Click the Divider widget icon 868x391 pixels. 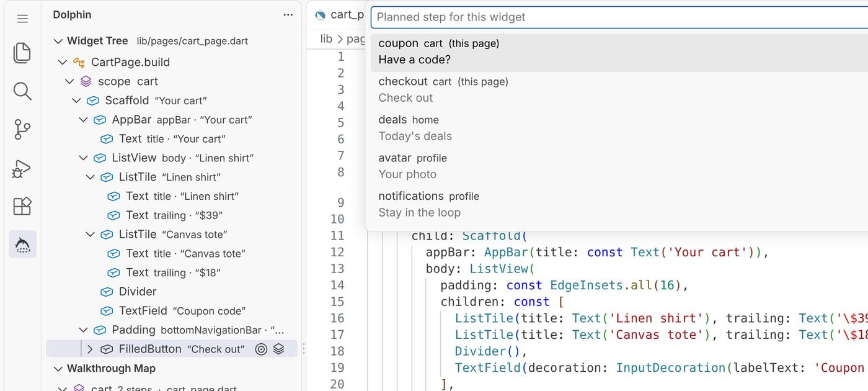tap(107, 292)
